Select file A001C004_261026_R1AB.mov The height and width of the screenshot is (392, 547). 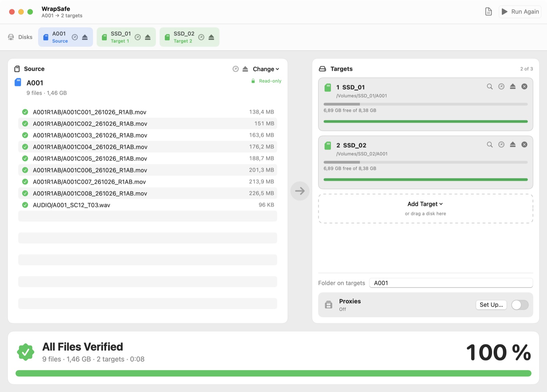click(x=148, y=147)
